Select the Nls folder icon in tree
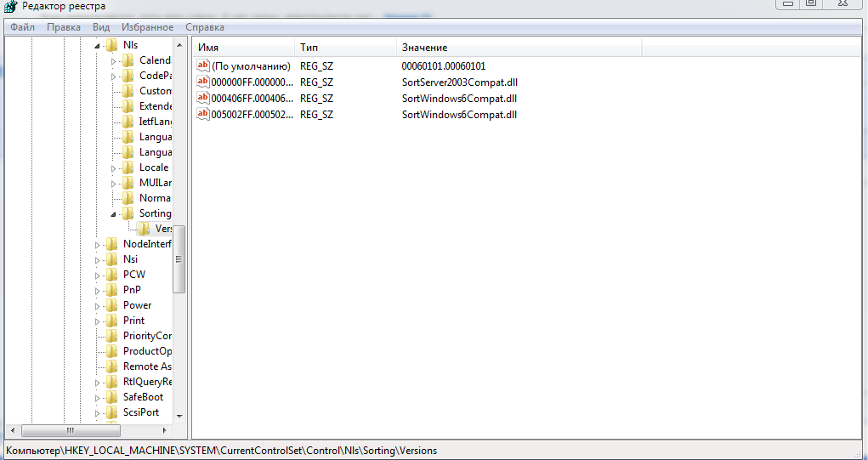868x460 pixels. click(x=111, y=45)
